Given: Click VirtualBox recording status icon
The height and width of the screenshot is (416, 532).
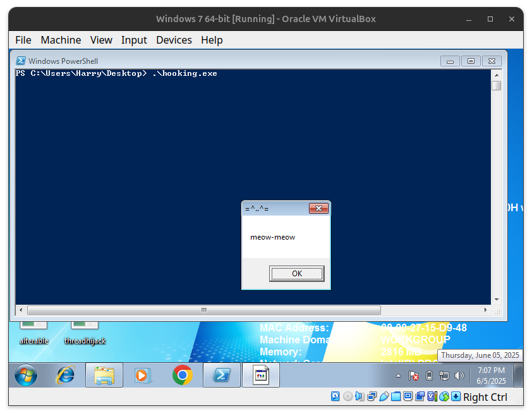Looking at the screenshot, I should [x=420, y=396].
